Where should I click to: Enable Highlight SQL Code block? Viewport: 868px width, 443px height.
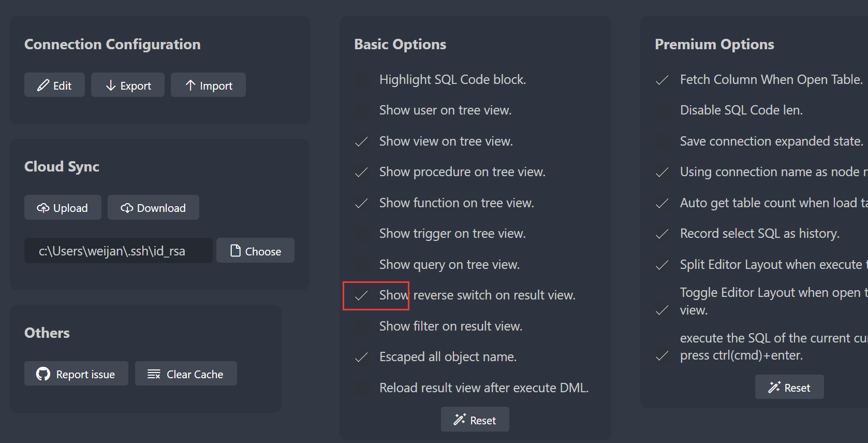[x=361, y=79]
